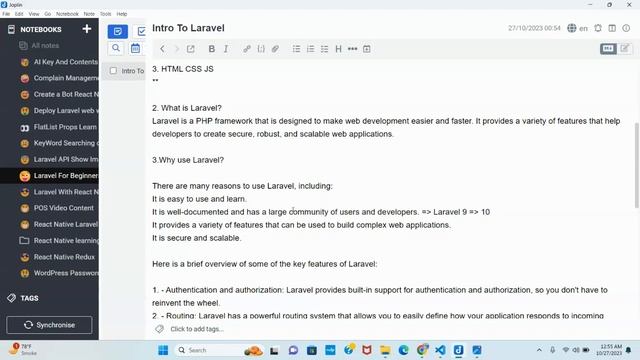
Task: Open POS Video Content notebook
Action: point(49,208)
